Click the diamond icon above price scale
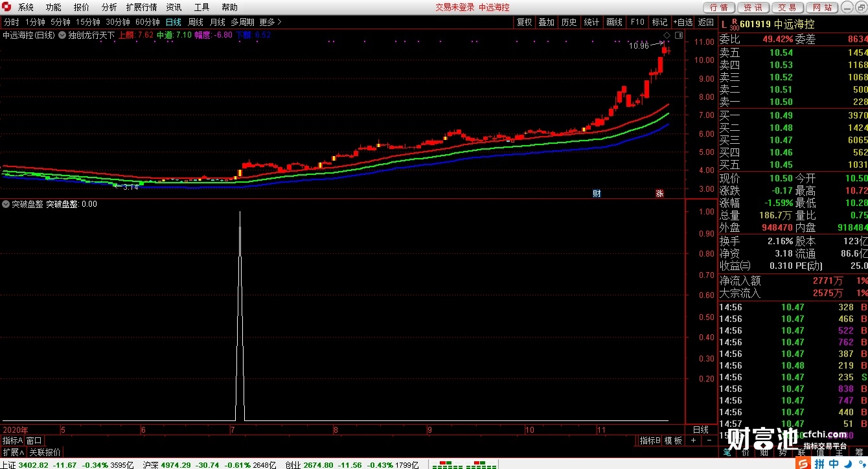The height and width of the screenshot is (469, 868). pos(667,34)
